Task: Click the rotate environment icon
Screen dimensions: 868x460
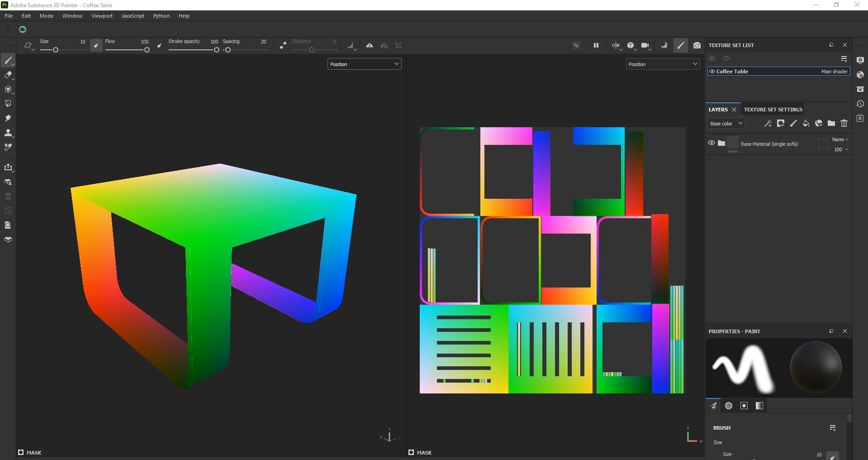Action: pos(664,45)
